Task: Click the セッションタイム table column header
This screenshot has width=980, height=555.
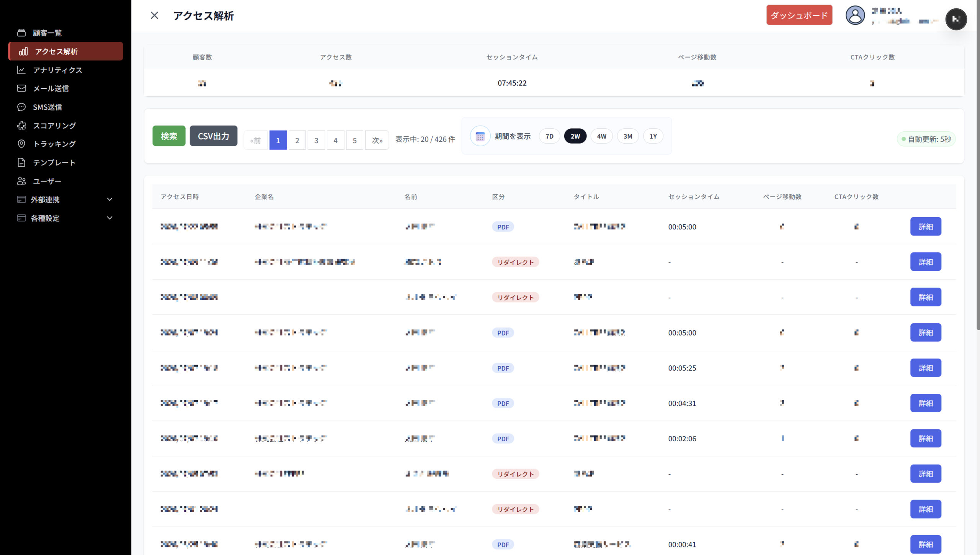Action: [x=694, y=196]
